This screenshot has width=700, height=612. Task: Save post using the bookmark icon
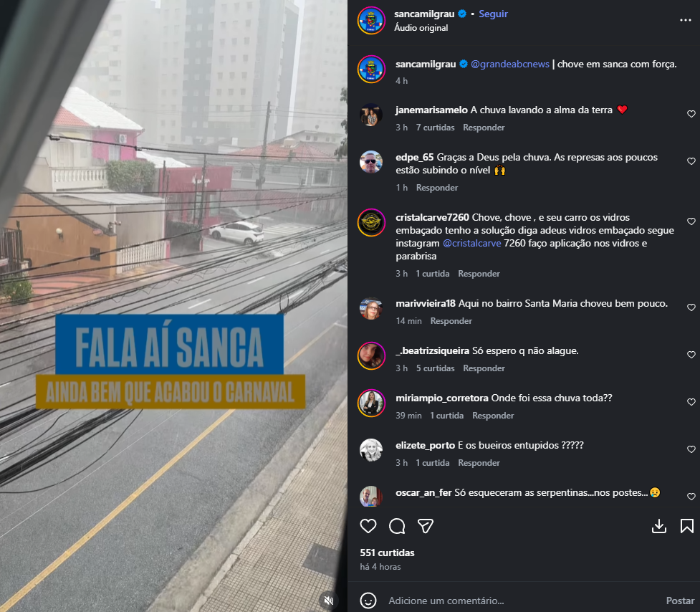[x=687, y=526]
